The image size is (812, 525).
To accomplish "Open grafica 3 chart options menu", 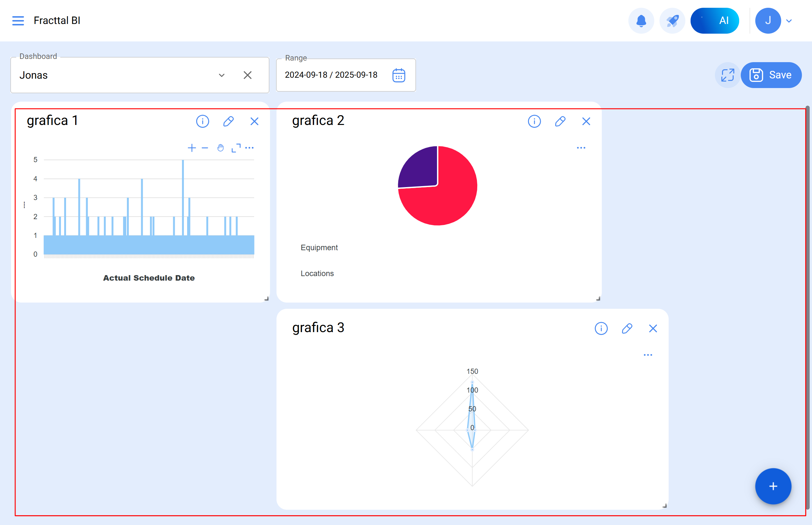I will 648,355.
